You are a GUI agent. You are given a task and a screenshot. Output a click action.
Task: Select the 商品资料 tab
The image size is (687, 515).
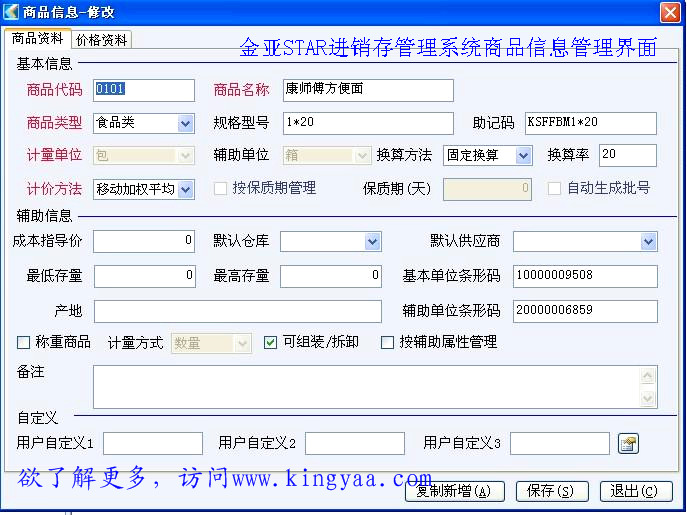click(x=37, y=39)
